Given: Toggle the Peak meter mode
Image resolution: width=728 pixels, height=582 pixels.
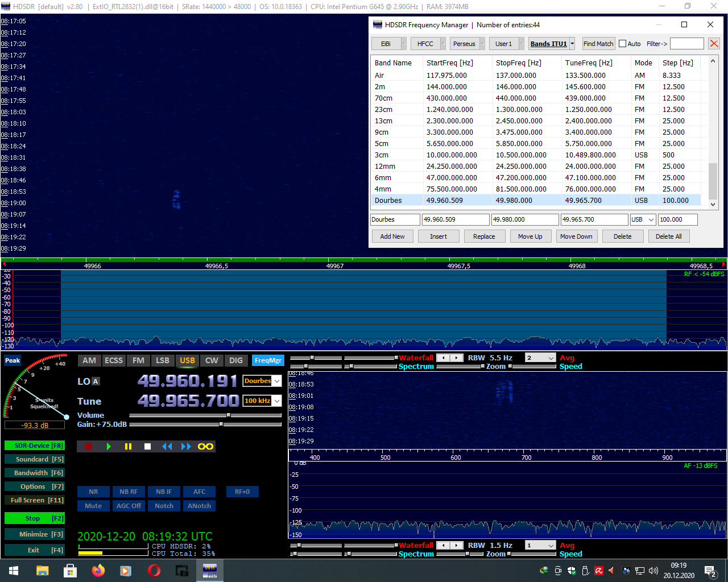Looking at the screenshot, I should 13,360.
